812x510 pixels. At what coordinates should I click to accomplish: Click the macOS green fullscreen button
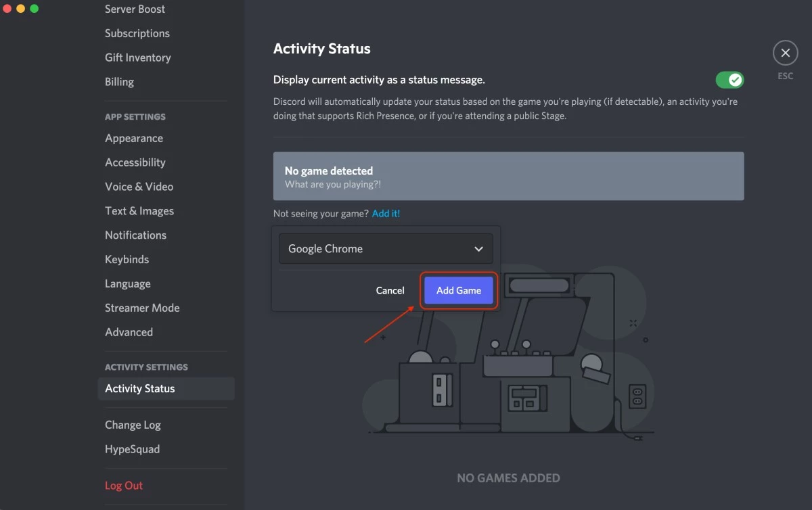[35, 9]
